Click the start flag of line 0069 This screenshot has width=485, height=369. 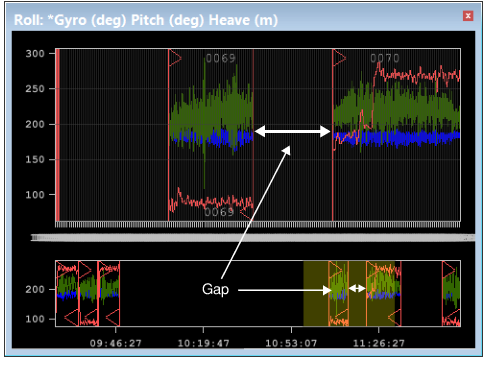click(175, 58)
